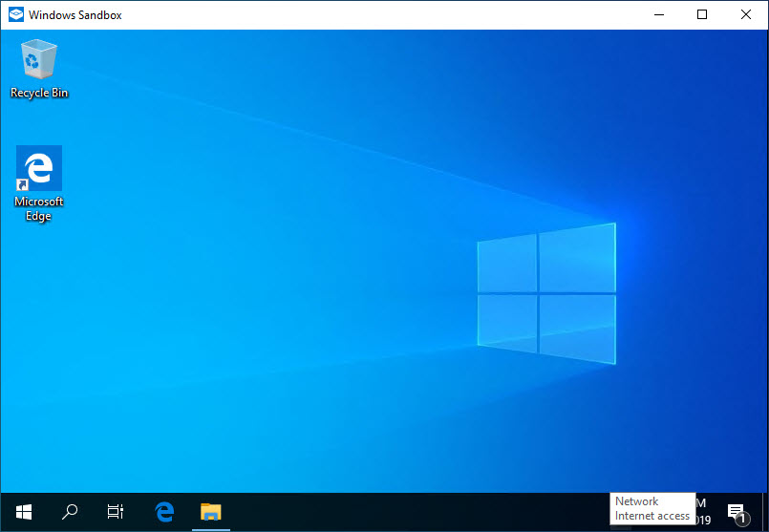
Task: Open the Windows Start menu
Action: (24, 512)
